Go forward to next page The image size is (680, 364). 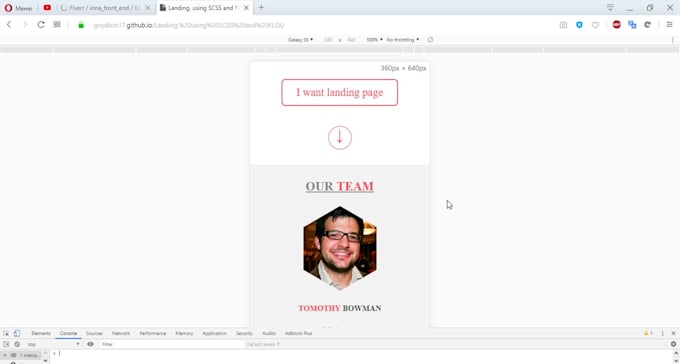click(25, 25)
